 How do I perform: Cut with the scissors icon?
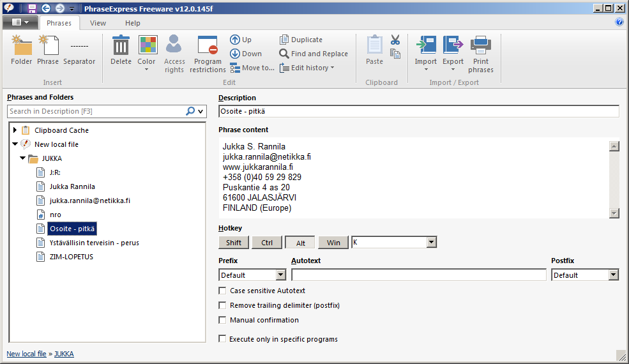395,40
